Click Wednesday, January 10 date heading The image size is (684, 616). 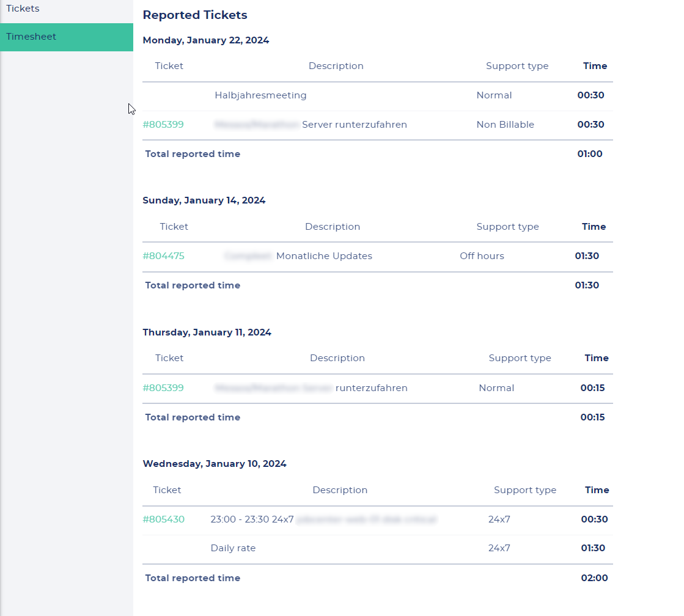coord(215,463)
